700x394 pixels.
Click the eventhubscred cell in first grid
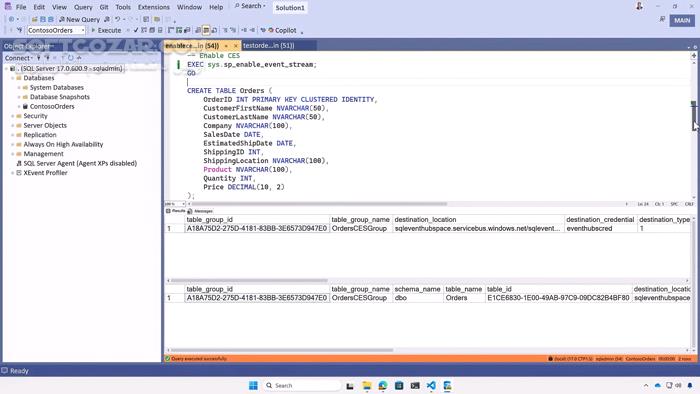click(x=600, y=228)
